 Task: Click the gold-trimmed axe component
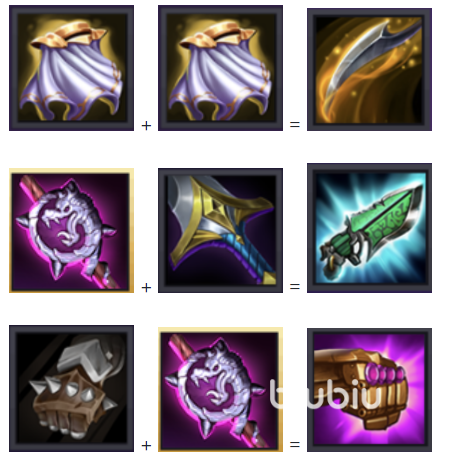[220, 231]
